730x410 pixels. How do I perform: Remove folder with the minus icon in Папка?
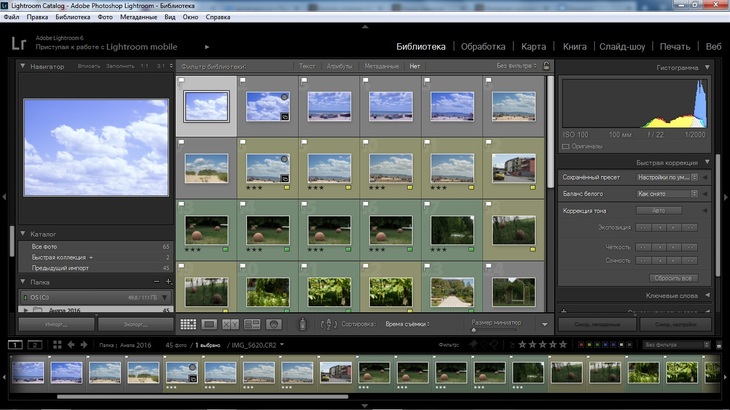(x=156, y=282)
